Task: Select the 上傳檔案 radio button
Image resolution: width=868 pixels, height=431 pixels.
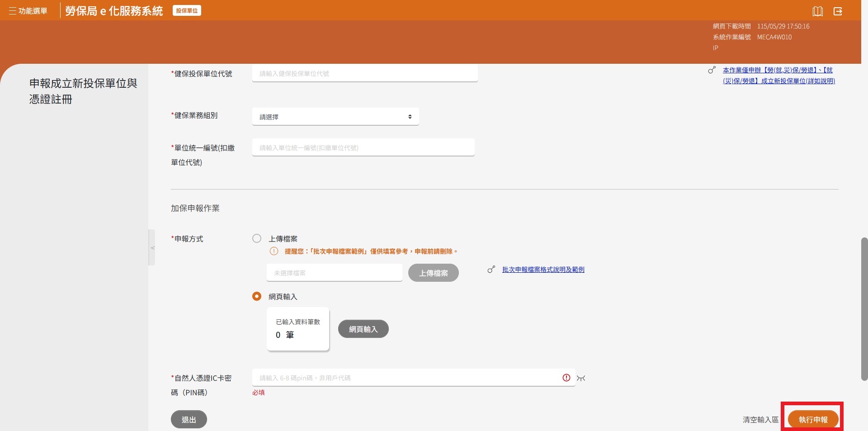Action: [x=257, y=238]
